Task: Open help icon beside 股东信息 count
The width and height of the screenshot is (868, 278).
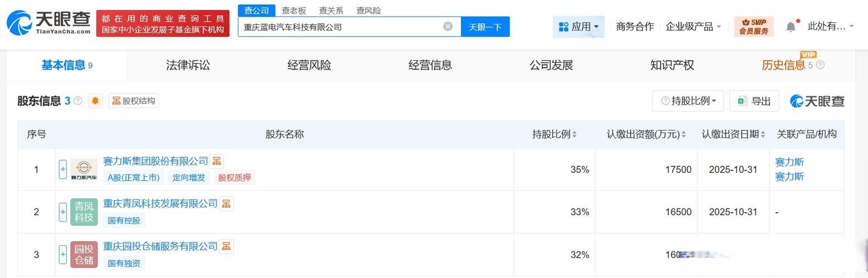Action: 78,101
